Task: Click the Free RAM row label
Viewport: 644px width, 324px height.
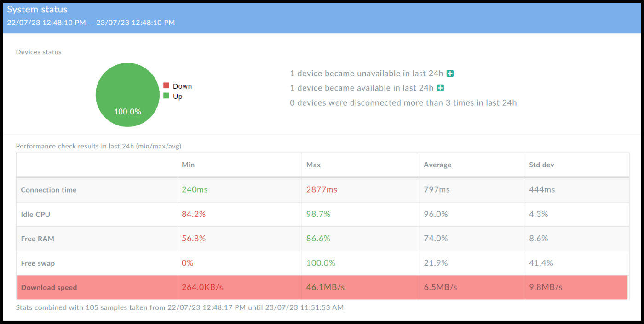Action: tap(38, 239)
